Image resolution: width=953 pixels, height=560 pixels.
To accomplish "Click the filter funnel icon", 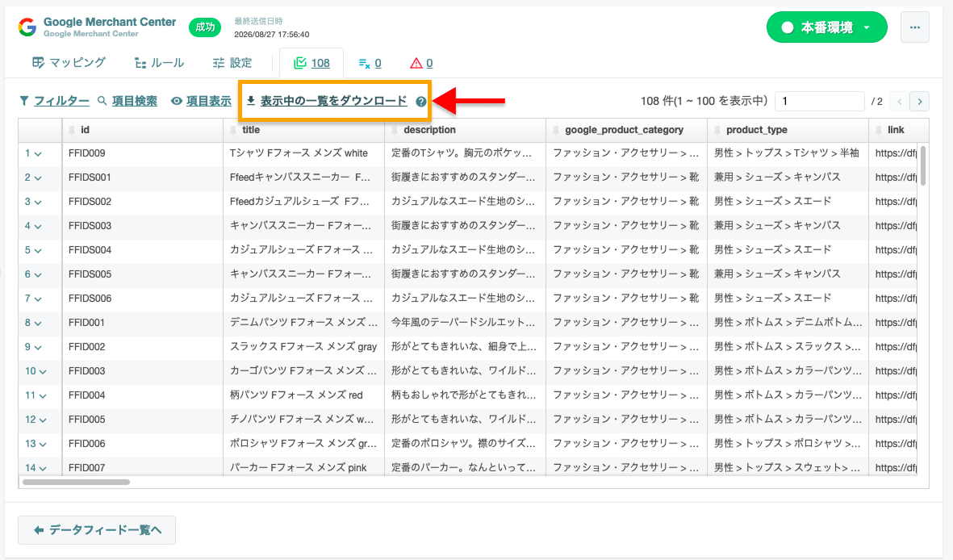I will click(24, 101).
